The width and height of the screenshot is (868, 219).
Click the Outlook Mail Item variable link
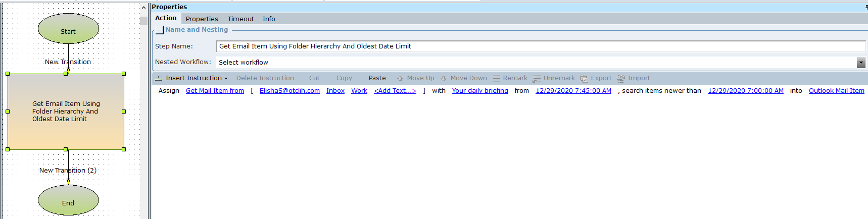point(836,91)
